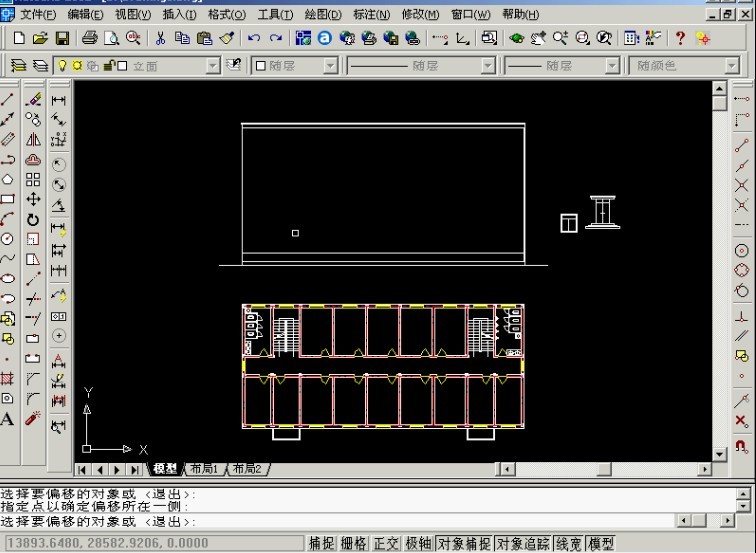Screen dimensions: 756x553
Task: Select the Explode tool icon
Action: 33,418
